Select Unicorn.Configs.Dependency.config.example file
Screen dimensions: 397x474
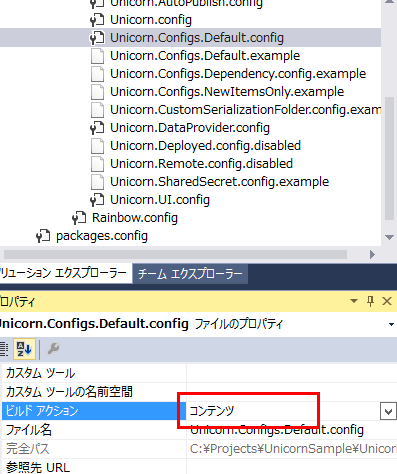[238, 74]
